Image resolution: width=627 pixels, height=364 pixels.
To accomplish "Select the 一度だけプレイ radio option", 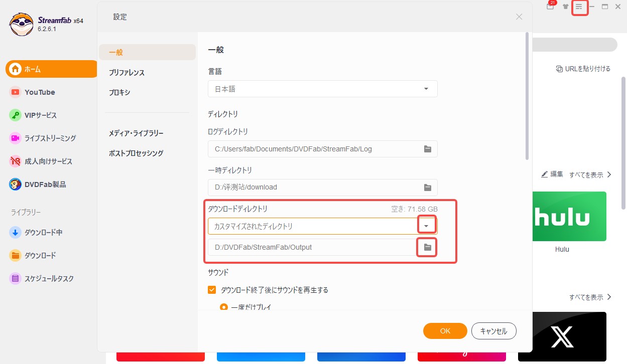I will tap(223, 307).
